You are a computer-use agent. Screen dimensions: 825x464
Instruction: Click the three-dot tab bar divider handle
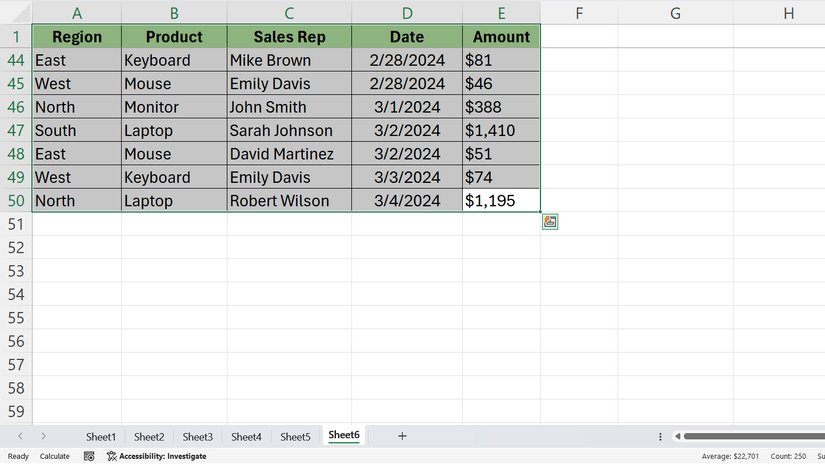(660, 437)
